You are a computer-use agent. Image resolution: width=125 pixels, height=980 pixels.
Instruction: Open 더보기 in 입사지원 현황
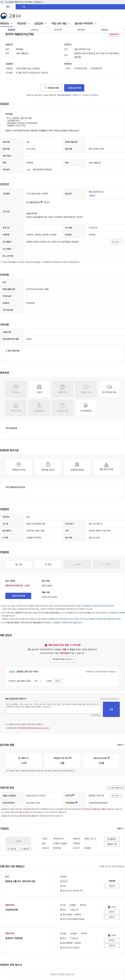click(x=120, y=745)
